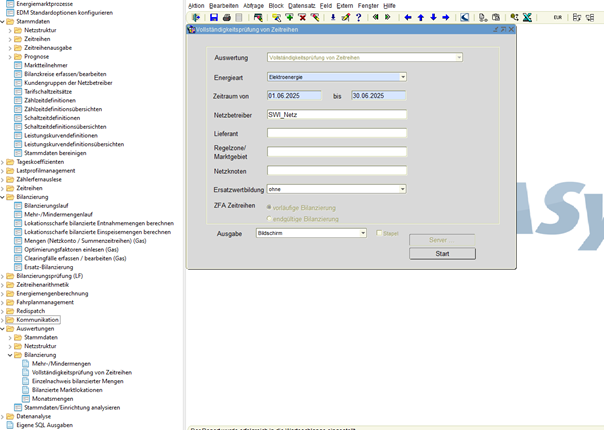This screenshot has width=604, height=430.
Task: Click the Netzbetreiber field SWI_Netz
Action: pyautogui.click(x=337, y=114)
